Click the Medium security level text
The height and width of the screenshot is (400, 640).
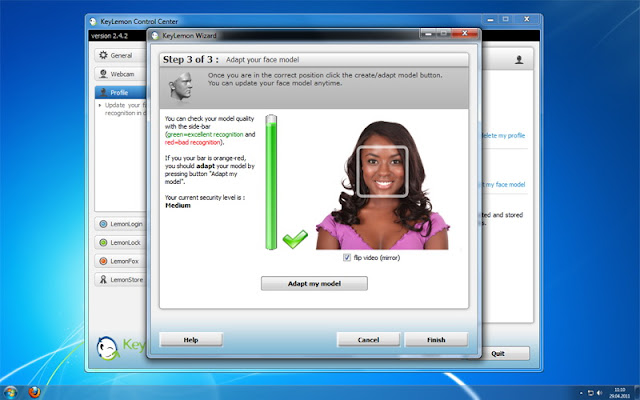click(x=178, y=206)
